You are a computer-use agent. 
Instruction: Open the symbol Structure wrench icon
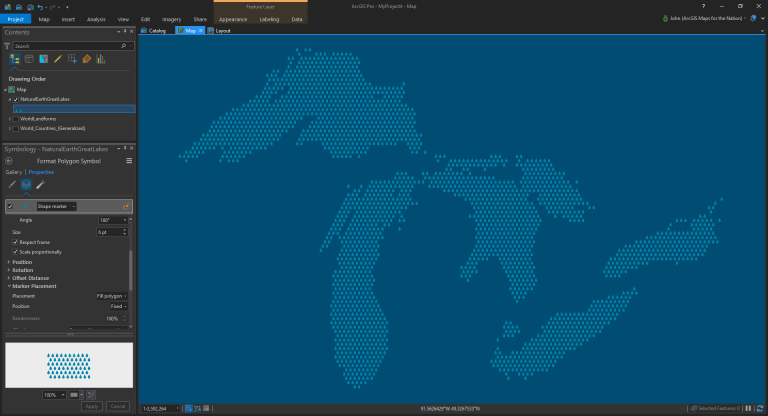click(x=41, y=184)
